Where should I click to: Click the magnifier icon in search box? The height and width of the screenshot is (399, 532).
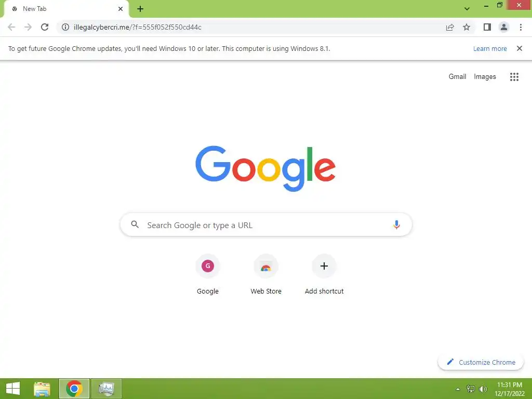[135, 224]
